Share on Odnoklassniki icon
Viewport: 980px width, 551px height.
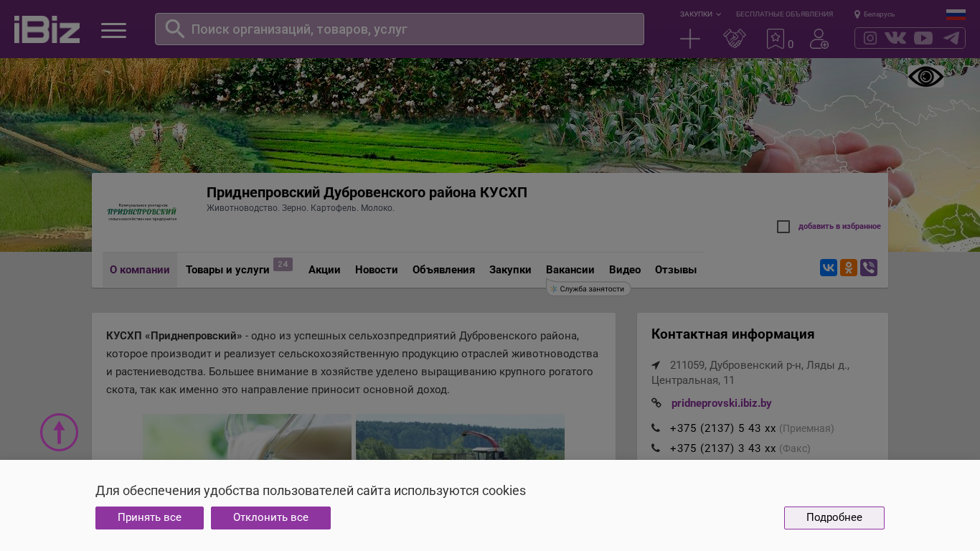849,268
